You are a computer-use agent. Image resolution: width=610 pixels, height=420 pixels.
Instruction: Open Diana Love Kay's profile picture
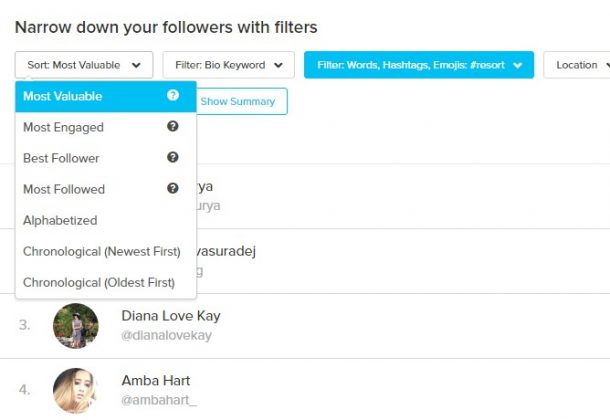pyautogui.click(x=76, y=326)
